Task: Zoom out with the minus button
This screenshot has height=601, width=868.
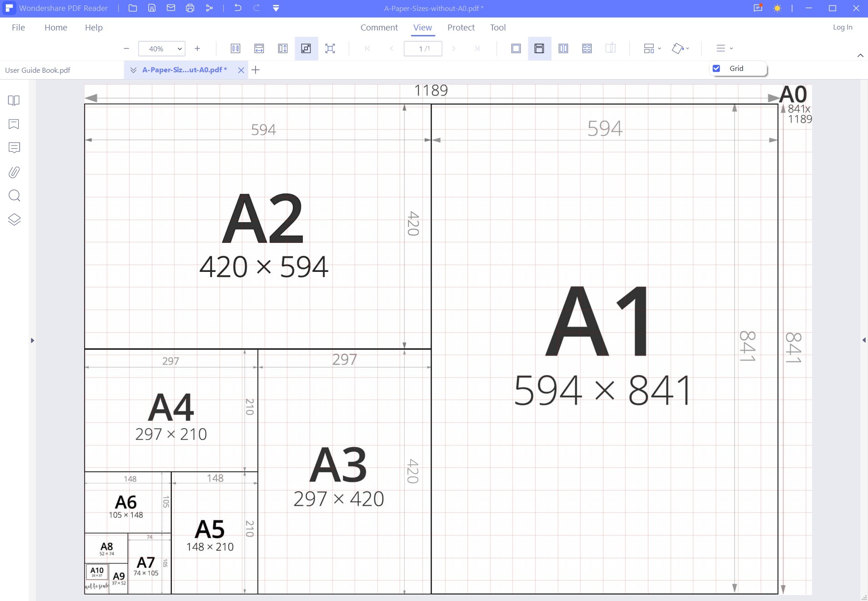Action: [x=126, y=49]
